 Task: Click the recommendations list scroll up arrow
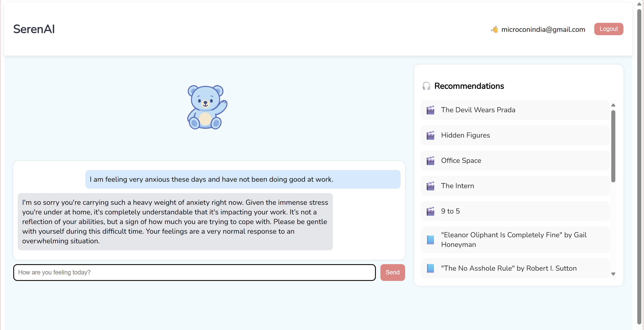pyautogui.click(x=613, y=105)
